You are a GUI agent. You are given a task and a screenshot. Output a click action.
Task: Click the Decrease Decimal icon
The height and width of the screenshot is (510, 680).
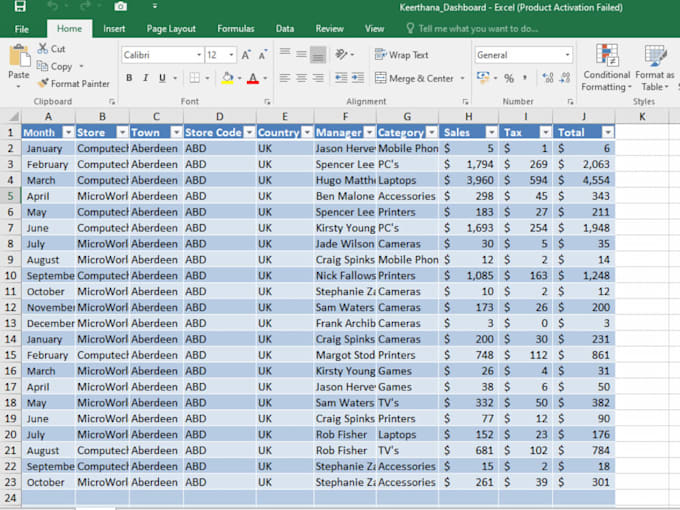[x=565, y=78]
